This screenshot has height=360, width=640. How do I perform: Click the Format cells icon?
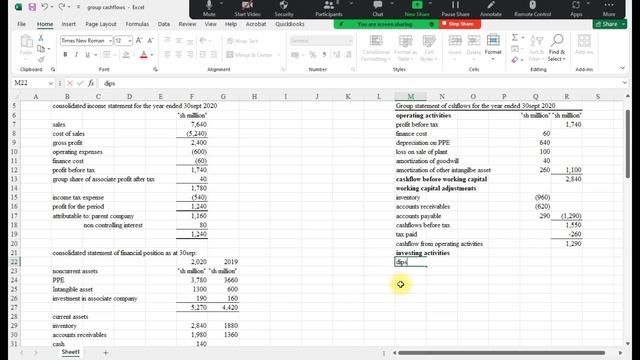coord(493,47)
